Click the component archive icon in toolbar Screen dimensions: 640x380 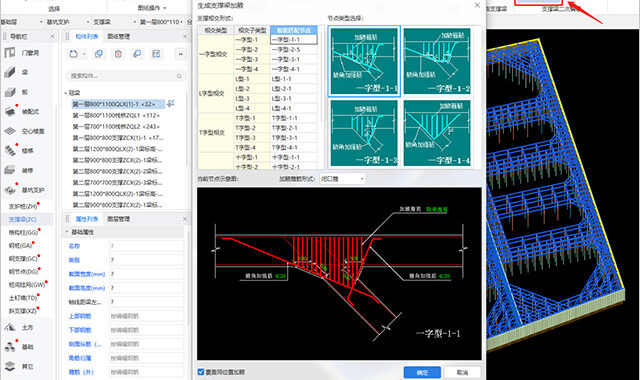pos(156,54)
